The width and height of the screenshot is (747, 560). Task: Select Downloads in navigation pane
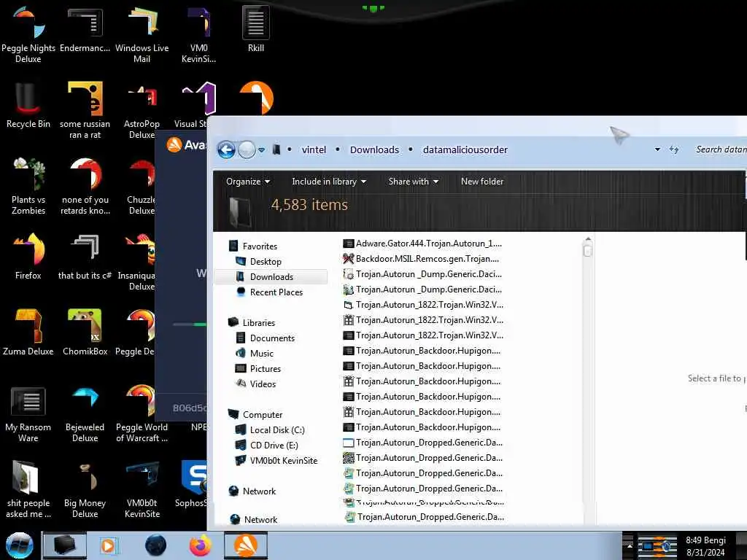tap(271, 276)
